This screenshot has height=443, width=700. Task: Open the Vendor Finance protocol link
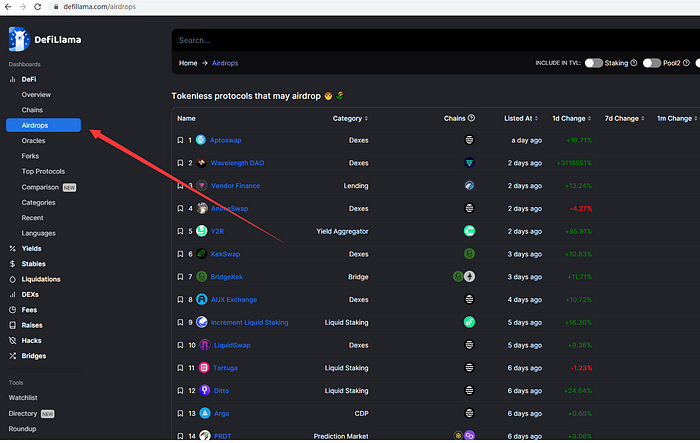pos(235,186)
